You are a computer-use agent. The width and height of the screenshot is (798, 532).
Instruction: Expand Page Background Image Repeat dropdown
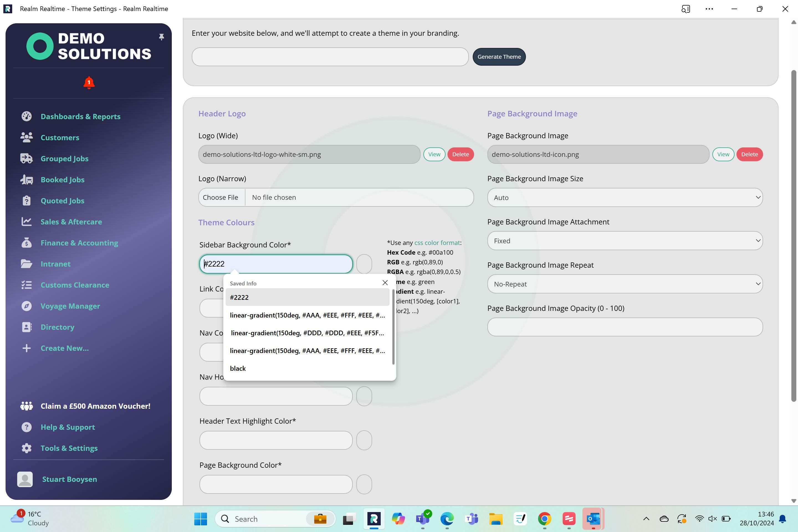pos(625,284)
